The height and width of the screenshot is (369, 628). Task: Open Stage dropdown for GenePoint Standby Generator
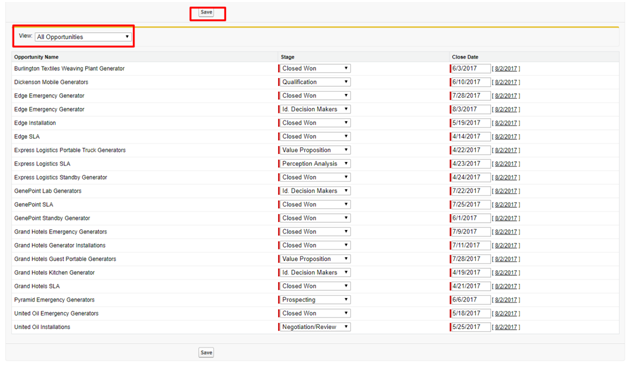(x=315, y=218)
